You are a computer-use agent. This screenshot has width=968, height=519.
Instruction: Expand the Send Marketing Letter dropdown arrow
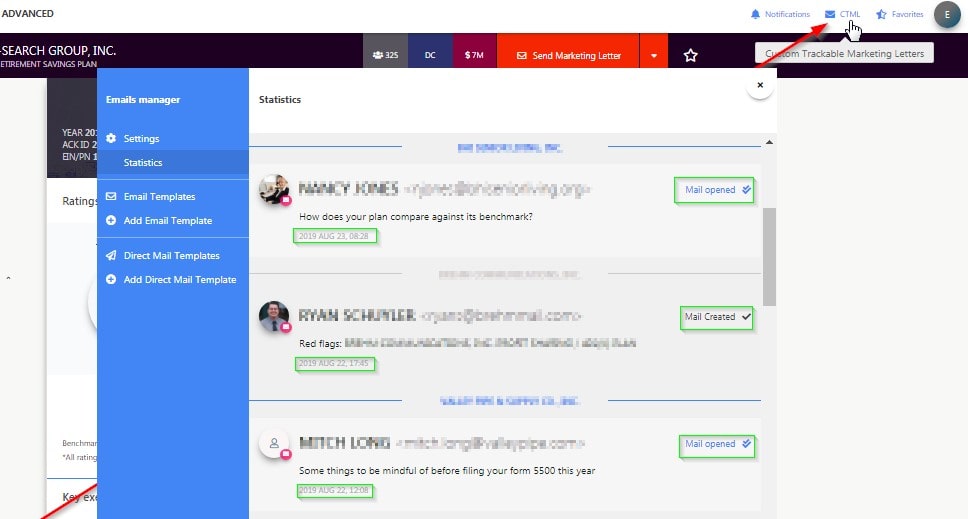click(x=654, y=55)
